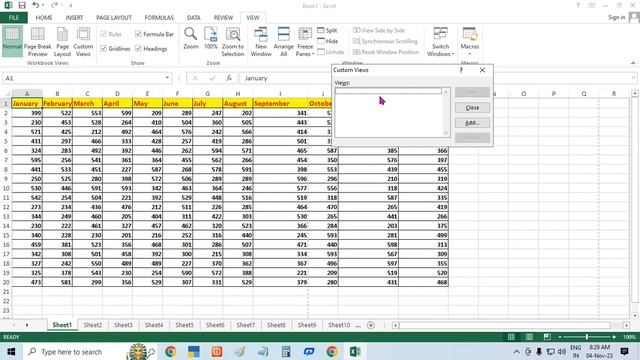Show hidden system tray icons
This screenshot has width=640, height=360.
point(516,351)
